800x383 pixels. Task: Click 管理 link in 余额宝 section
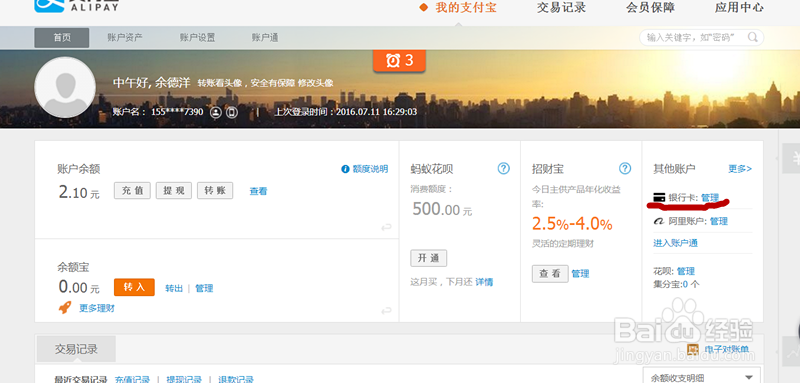click(x=204, y=288)
